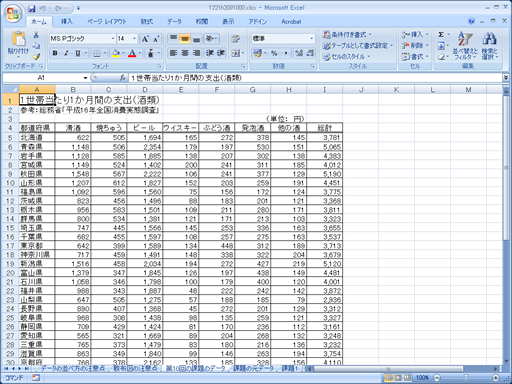Click 並べ替えとフィルタ button
This screenshot has height=384, width=512.
(x=465, y=46)
